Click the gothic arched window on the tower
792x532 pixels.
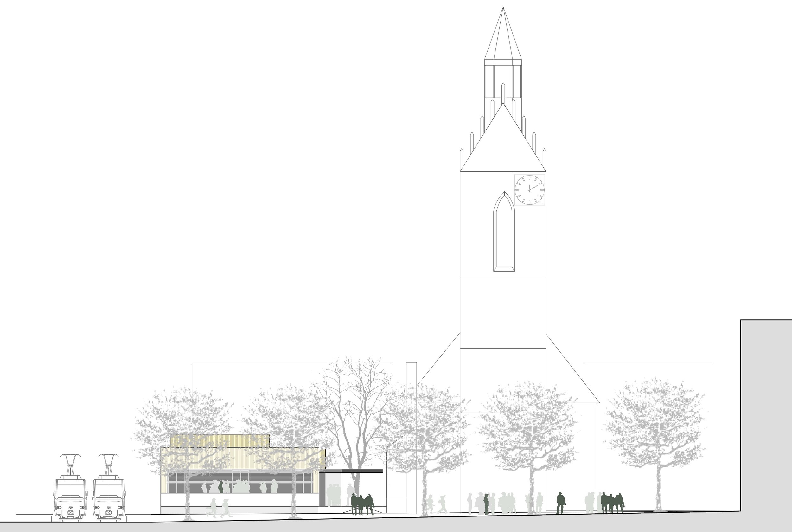[x=504, y=231]
